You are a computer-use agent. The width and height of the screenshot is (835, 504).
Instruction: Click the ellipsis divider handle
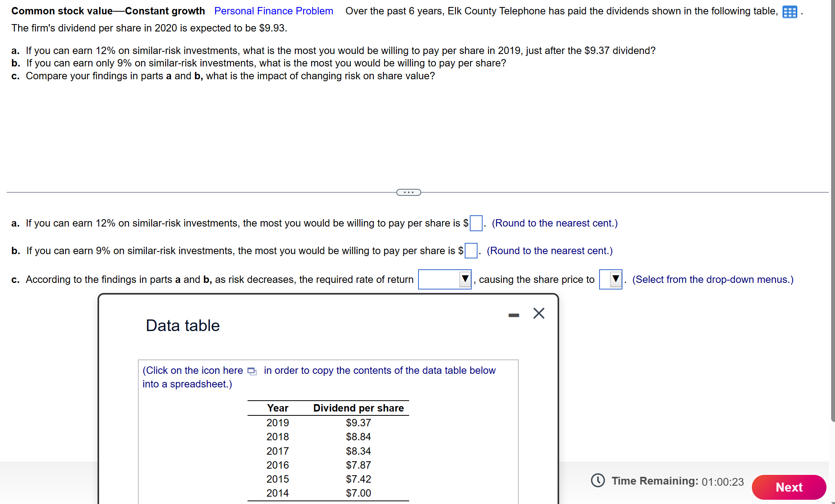click(x=408, y=192)
